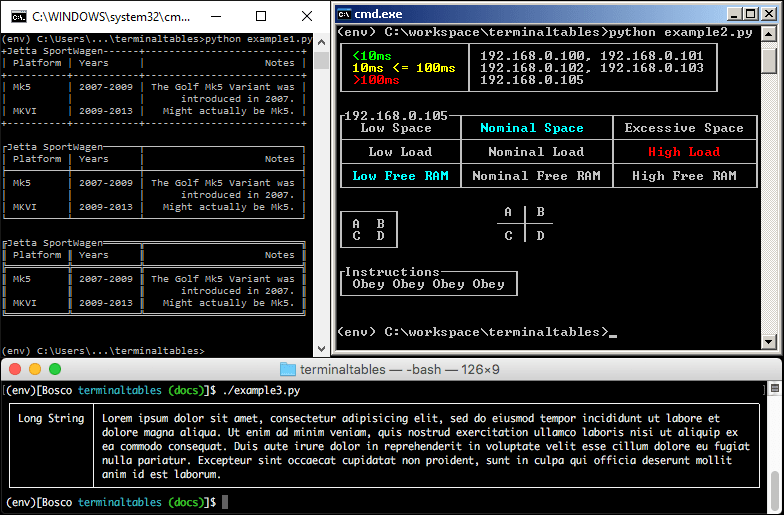Image resolution: width=784 pixels, height=515 pixels.
Task: Maximize the left C:\WINDOWS\system32 console
Action: (x=260, y=16)
